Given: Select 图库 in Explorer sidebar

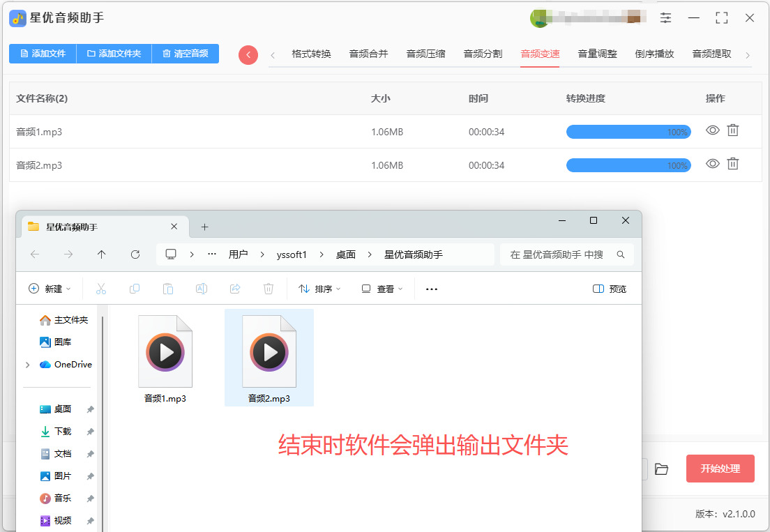Looking at the screenshot, I should (56, 342).
